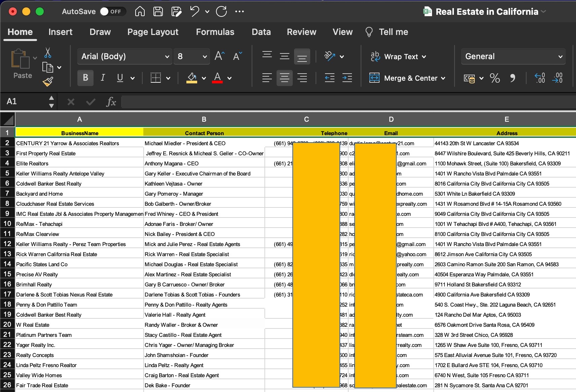The height and width of the screenshot is (392, 576).
Task: Switch to the Data tab
Action: pyautogui.click(x=261, y=32)
